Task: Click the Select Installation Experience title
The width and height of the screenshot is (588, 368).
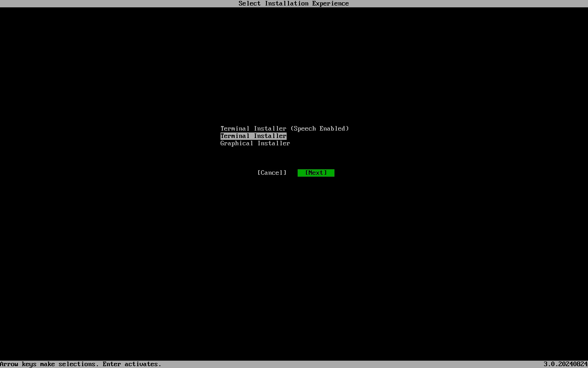Action: (294, 3)
